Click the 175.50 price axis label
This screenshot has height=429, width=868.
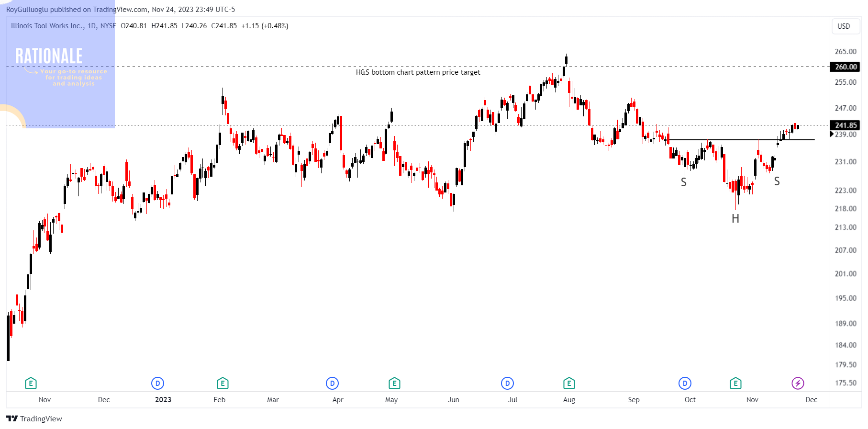coord(846,383)
